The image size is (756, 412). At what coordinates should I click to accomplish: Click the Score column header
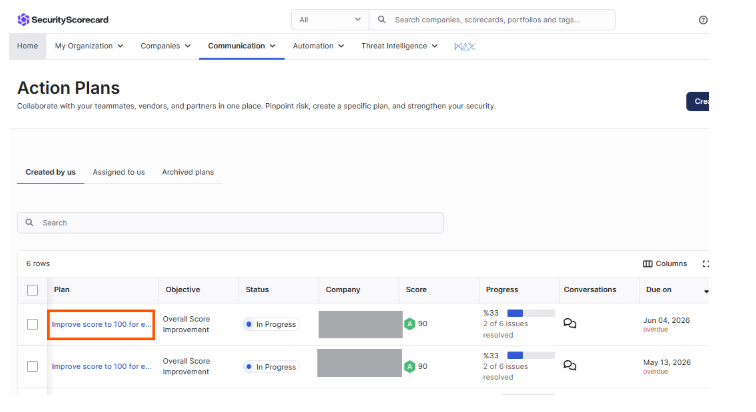[416, 290]
